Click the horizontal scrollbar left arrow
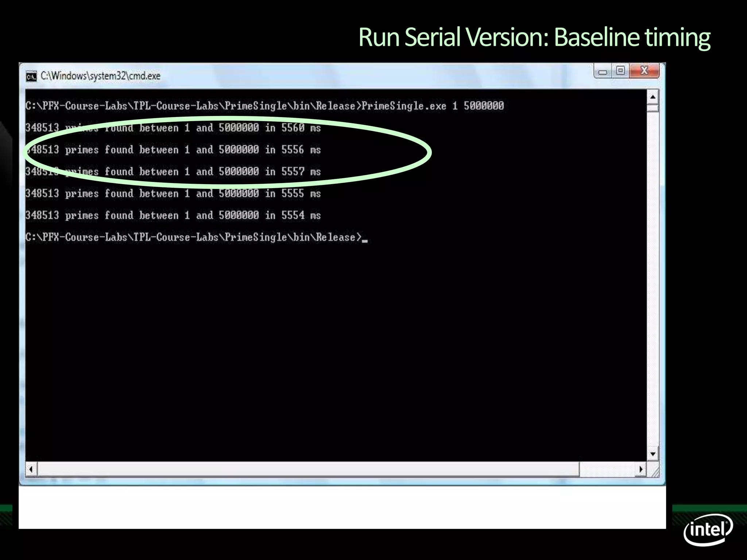Screen dimensions: 747x560 [x=31, y=469]
